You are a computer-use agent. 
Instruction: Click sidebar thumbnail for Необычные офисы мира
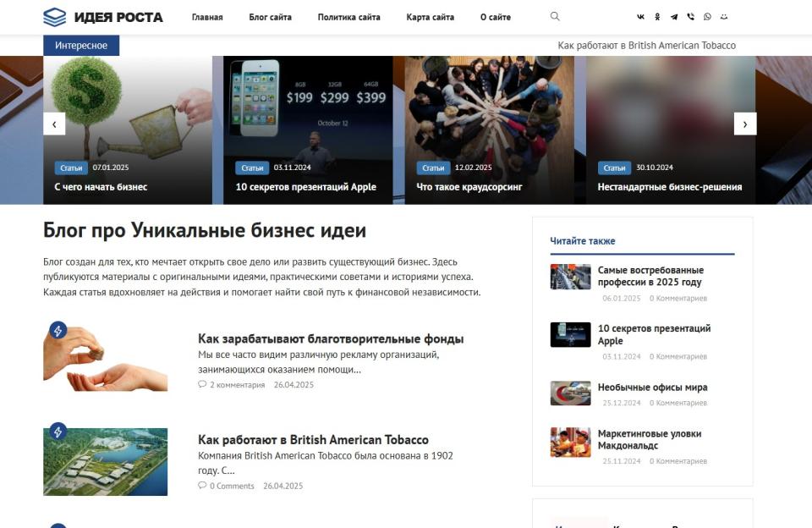[570, 393]
